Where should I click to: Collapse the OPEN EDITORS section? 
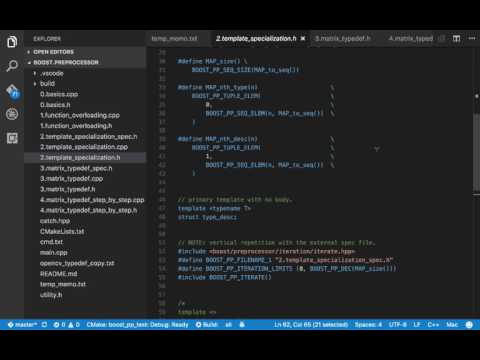pos(53,52)
